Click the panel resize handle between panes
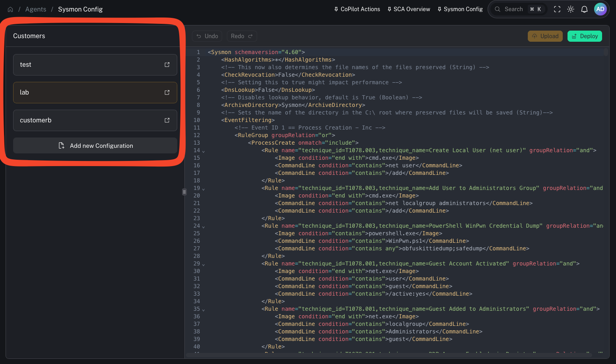The image size is (616, 364). coord(184,192)
